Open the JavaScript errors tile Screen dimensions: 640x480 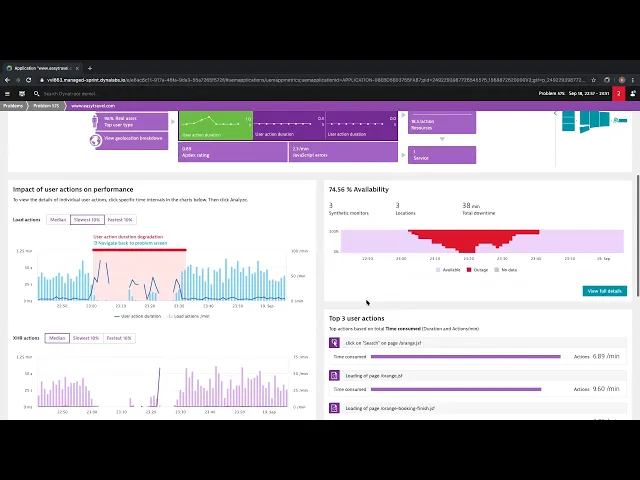click(343, 152)
